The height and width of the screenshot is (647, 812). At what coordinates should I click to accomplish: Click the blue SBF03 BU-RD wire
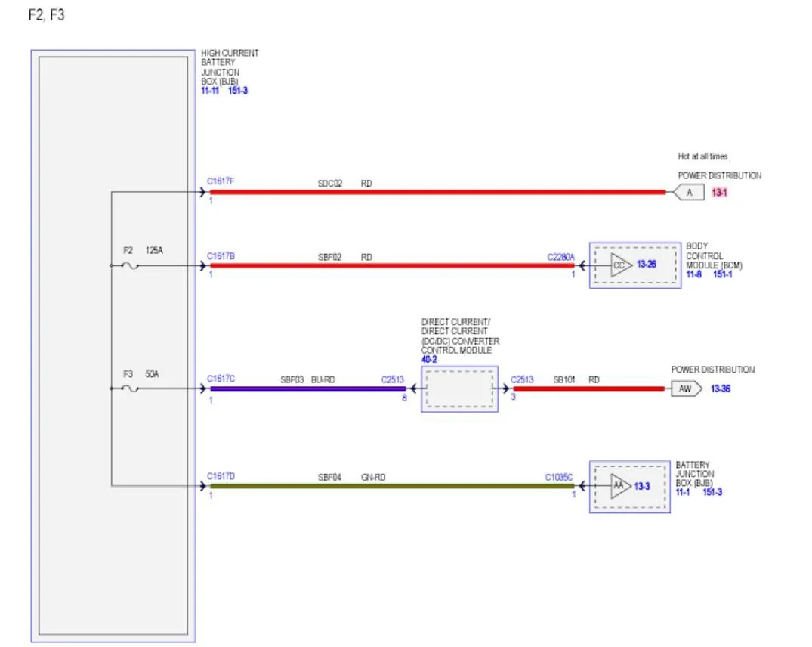point(307,389)
